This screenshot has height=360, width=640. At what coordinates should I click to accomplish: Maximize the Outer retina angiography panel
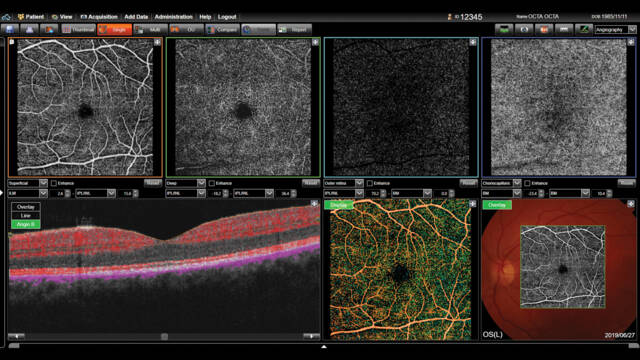(x=473, y=42)
